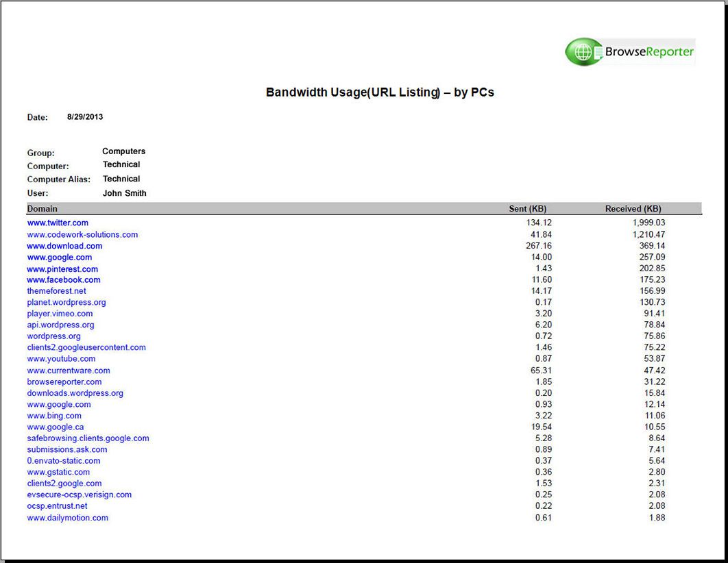Open the www.pinterest.com link
Image resolution: width=728 pixels, height=563 pixels.
[x=62, y=268]
